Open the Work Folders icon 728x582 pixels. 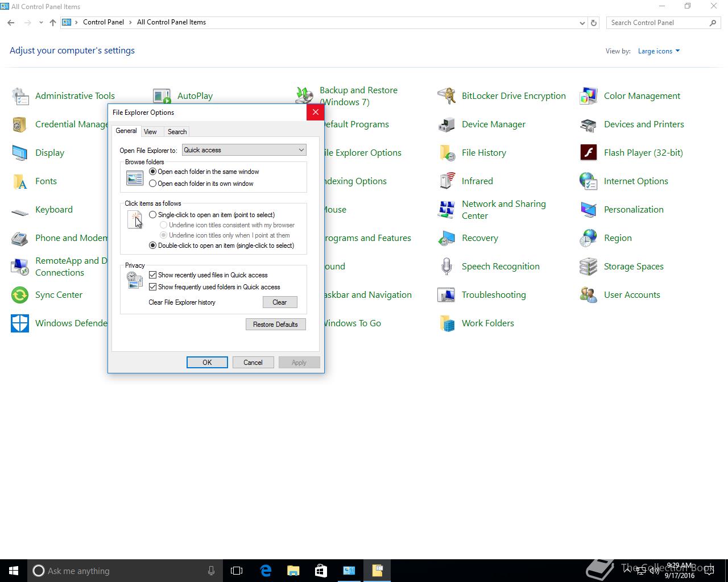pyautogui.click(x=446, y=323)
